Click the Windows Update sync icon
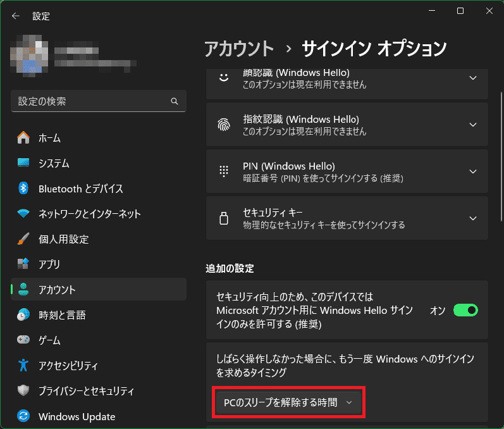This screenshot has height=429, width=504. [x=23, y=416]
